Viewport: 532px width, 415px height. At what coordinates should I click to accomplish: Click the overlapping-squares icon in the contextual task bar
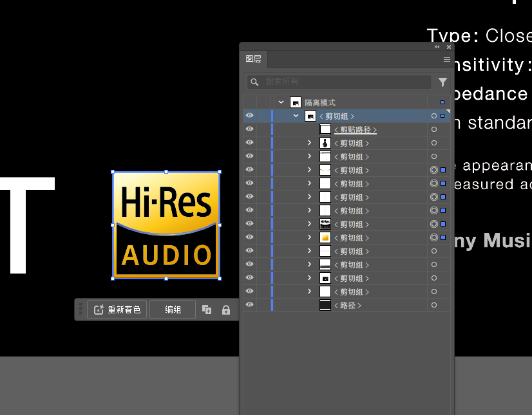tap(207, 309)
